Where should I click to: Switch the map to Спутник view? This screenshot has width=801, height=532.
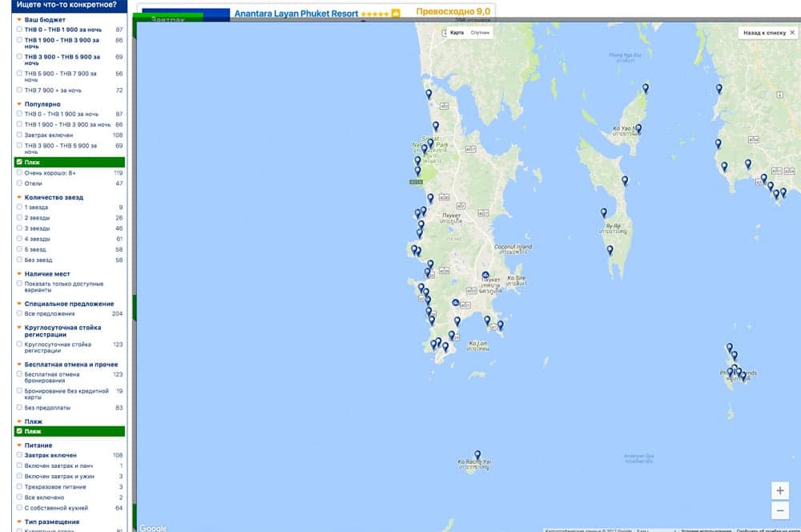[x=481, y=33]
